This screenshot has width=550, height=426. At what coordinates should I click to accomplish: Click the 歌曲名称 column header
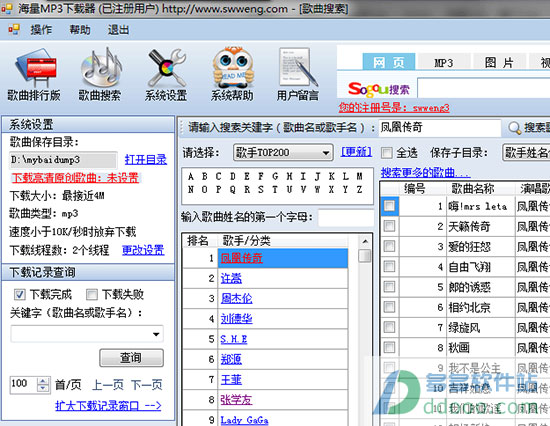point(472,189)
